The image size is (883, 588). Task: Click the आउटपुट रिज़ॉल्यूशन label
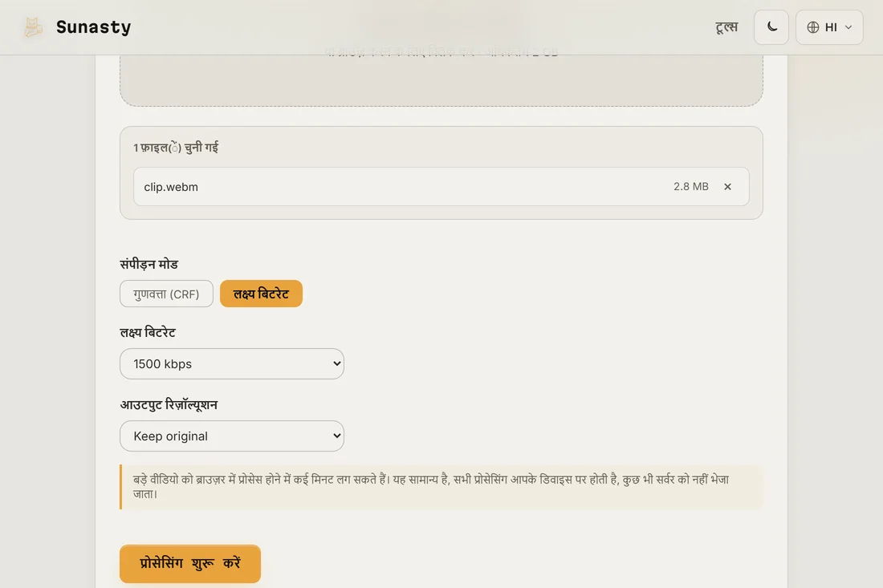[169, 404]
